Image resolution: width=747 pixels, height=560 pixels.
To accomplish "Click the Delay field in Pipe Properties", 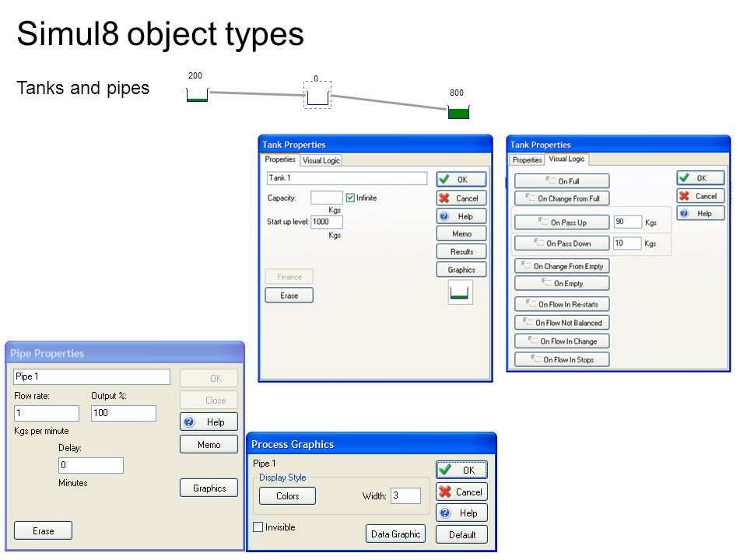I will click(91, 465).
